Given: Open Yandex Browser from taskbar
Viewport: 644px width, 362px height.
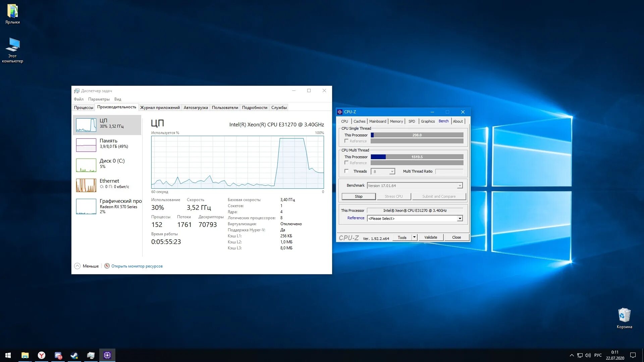Looking at the screenshot, I should click(x=41, y=355).
